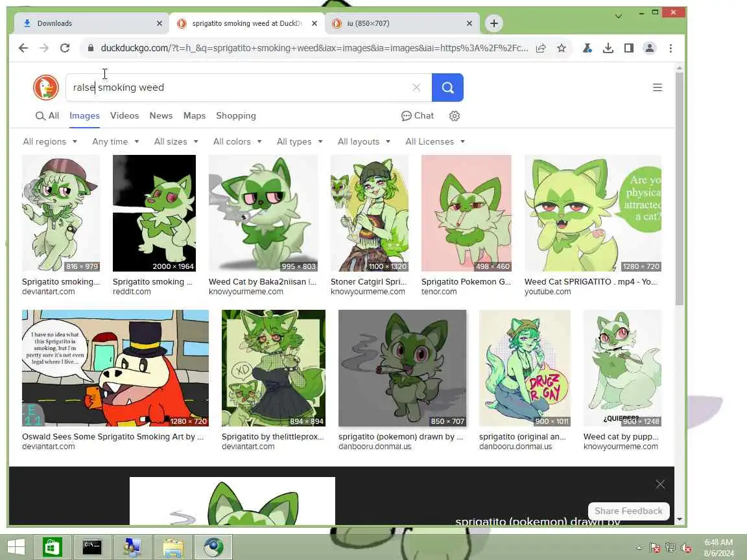
Task: Open the tab search chevron
Action: (619, 16)
